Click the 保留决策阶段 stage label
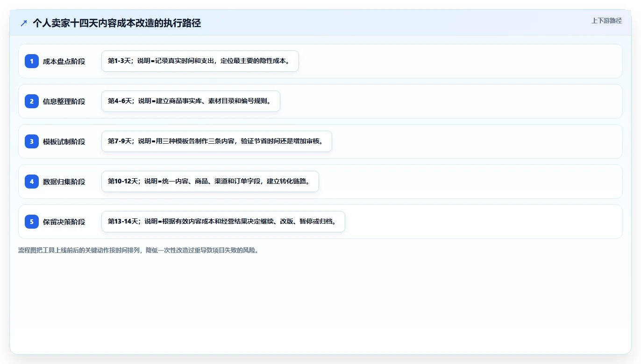The width and height of the screenshot is (641, 364). 64,222
